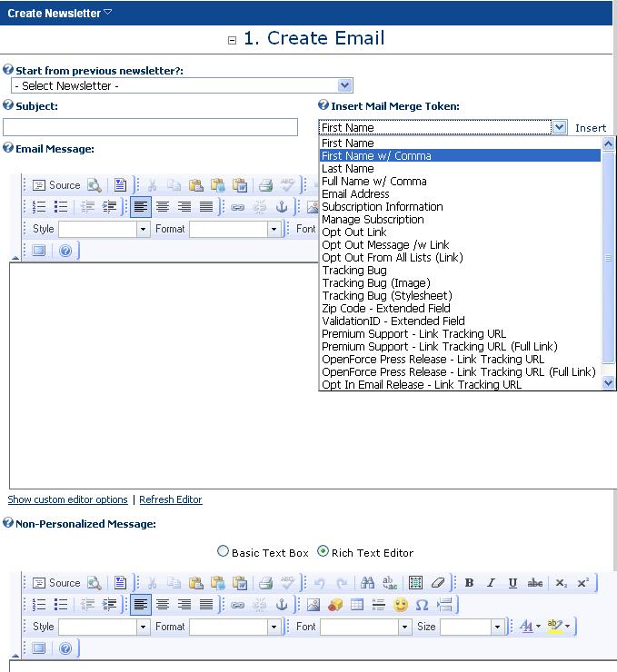This screenshot has width=617, height=672.
Task: Click Underline in the Non-Personalized editor toolbar
Action: click(x=513, y=583)
